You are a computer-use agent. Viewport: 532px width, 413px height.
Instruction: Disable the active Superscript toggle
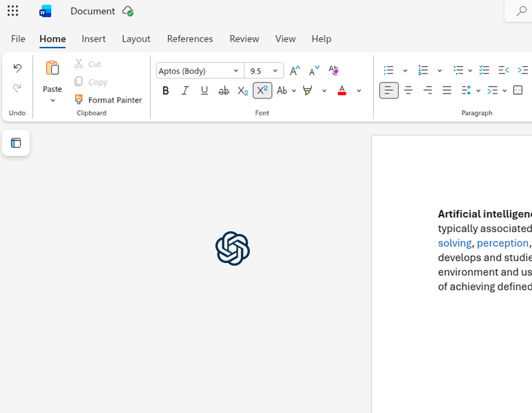262,91
